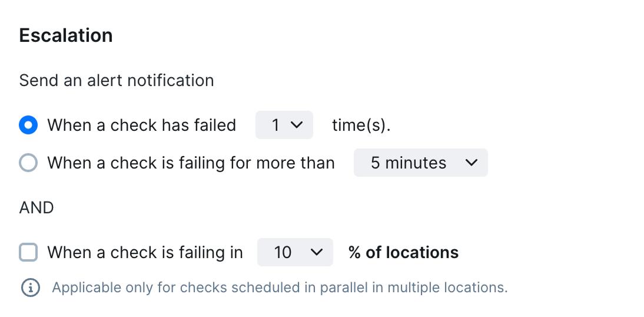Select the 'failing for more than' radio option
644x317 pixels.
click(x=28, y=163)
